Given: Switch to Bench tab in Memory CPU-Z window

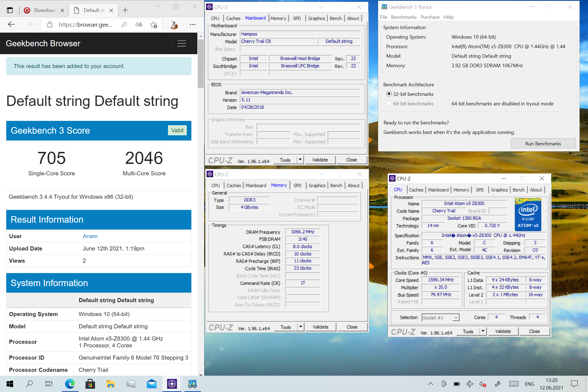Looking at the screenshot, I should 336,185.
